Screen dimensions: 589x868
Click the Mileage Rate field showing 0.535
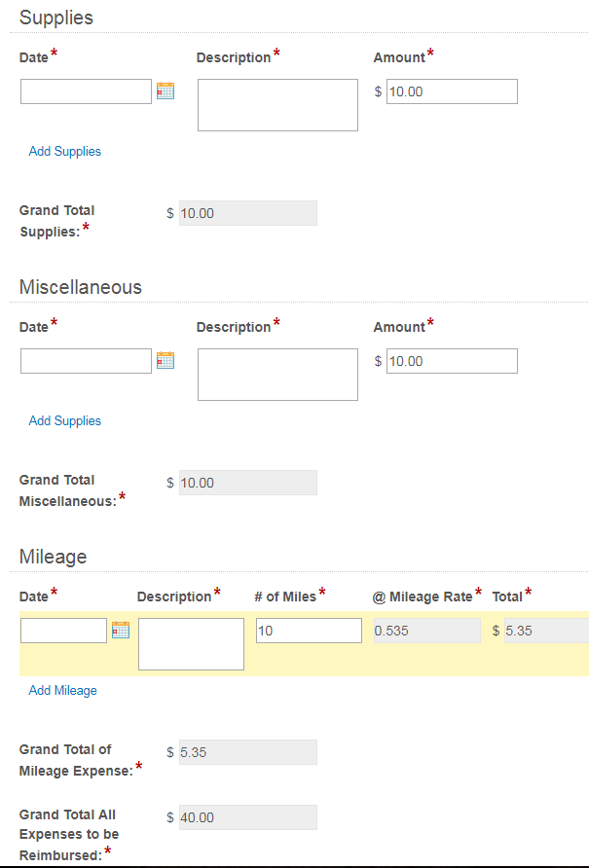coord(427,631)
